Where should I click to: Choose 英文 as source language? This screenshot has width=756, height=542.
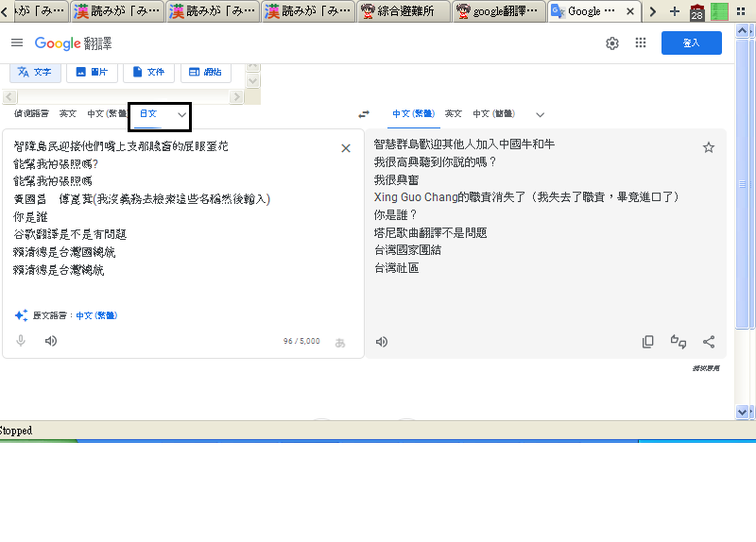point(67,113)
